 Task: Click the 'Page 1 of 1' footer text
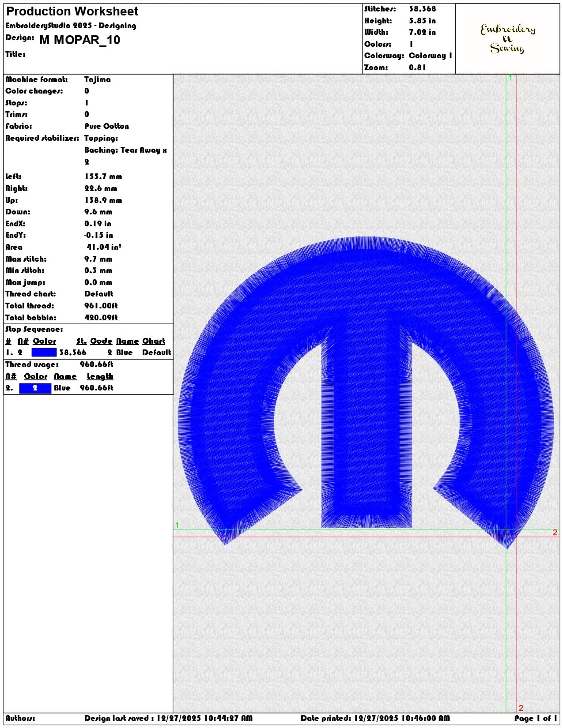pos(536,718)
